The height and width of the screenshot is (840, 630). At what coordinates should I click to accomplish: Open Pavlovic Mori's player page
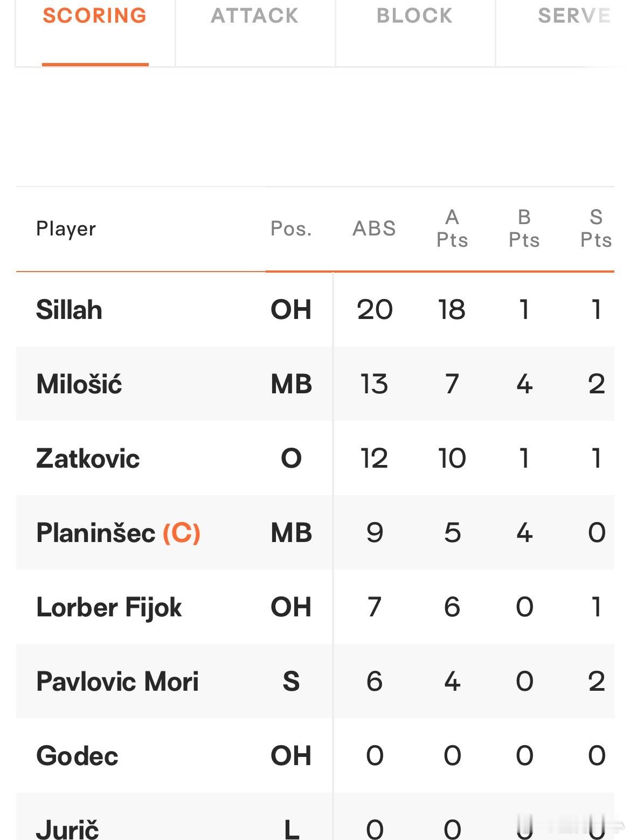pyautogui.click(x=117, y=682)
